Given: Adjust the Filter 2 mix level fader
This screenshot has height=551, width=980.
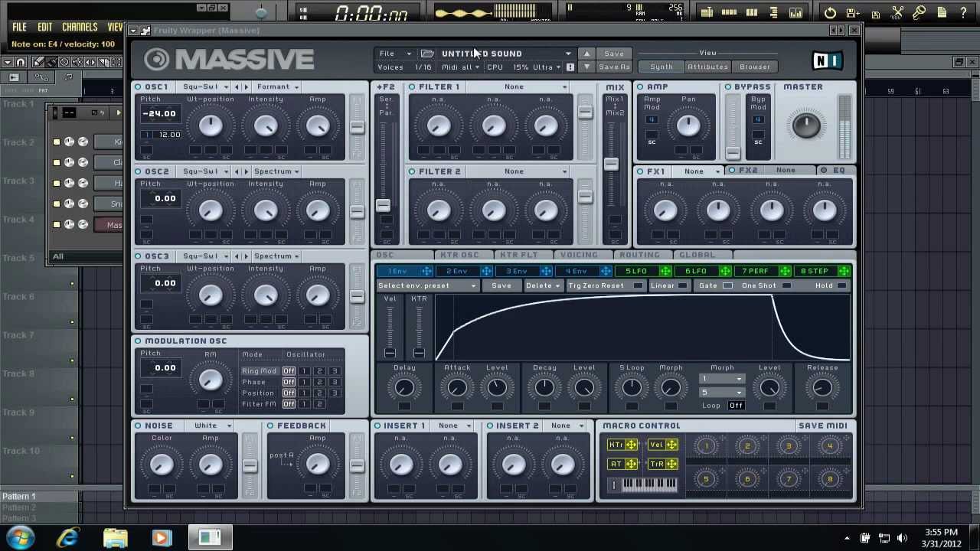Looking at the screenshot, I should tap(586, 196).
